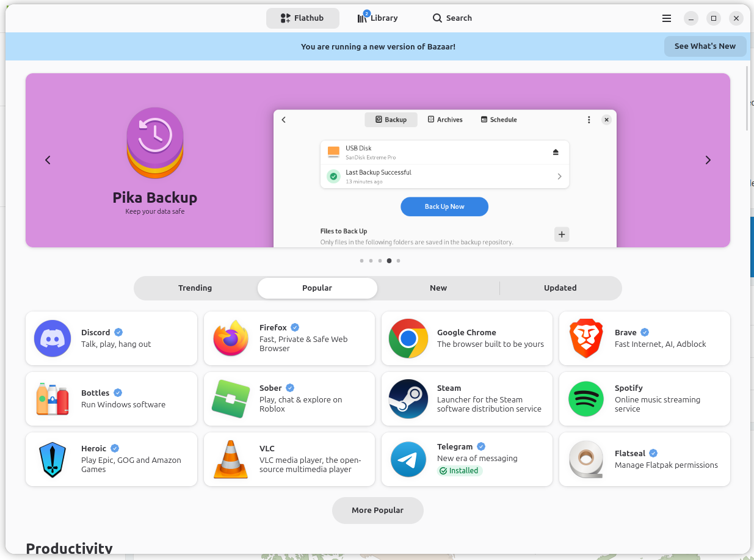Switch to the Trending filter

(x=195, y=288)
